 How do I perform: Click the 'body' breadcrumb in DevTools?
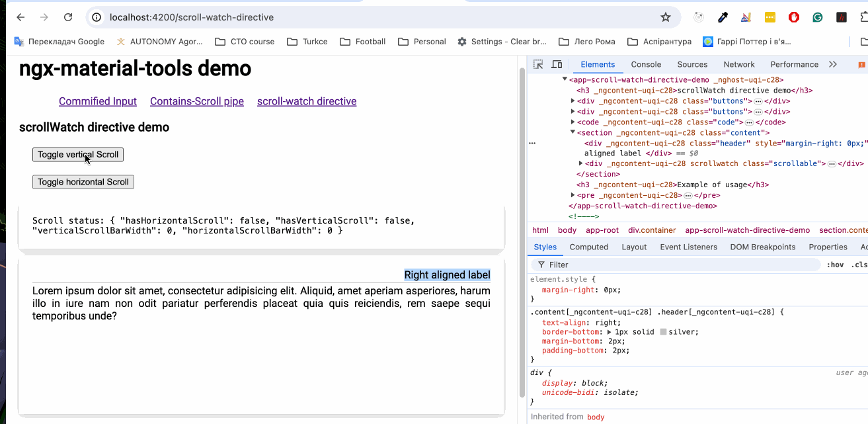pos(567,230)
